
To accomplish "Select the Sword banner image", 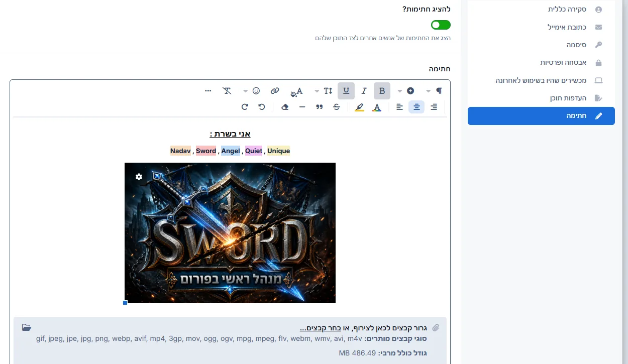I will coord(230,233).
